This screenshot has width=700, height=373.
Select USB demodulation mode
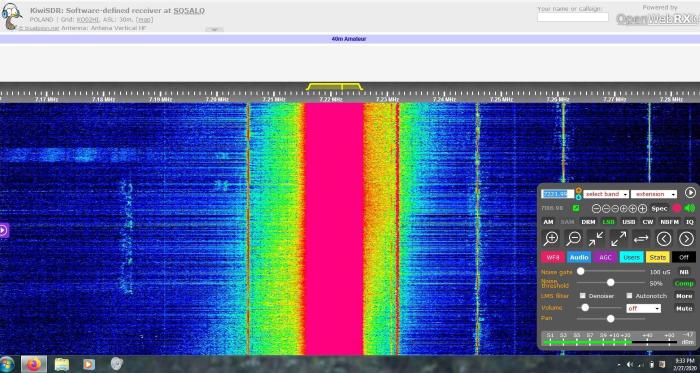tap(629, 222)
